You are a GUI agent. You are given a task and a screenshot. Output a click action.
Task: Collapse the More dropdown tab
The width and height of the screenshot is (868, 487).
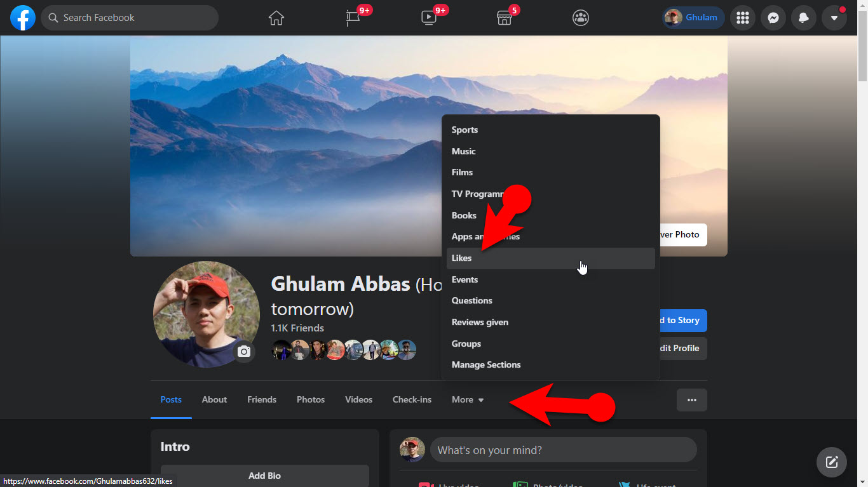tap(468, 400)
